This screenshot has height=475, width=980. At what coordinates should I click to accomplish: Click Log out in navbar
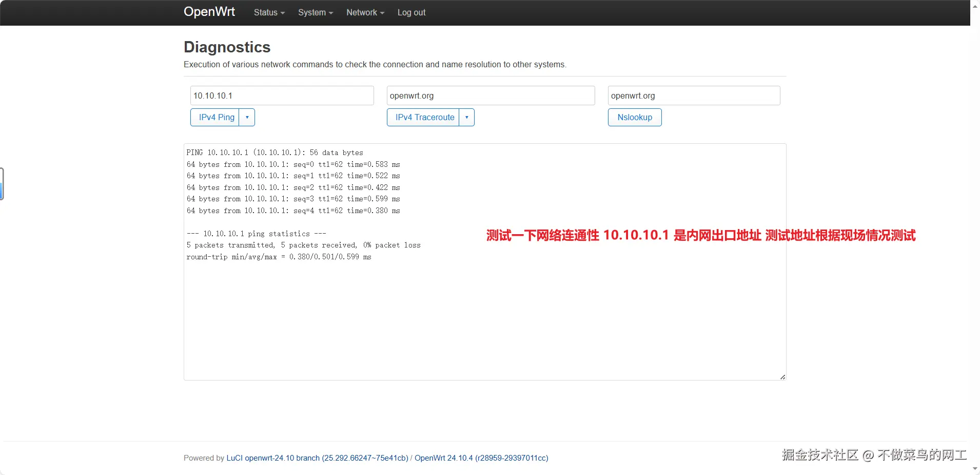[x=411, y=12]
